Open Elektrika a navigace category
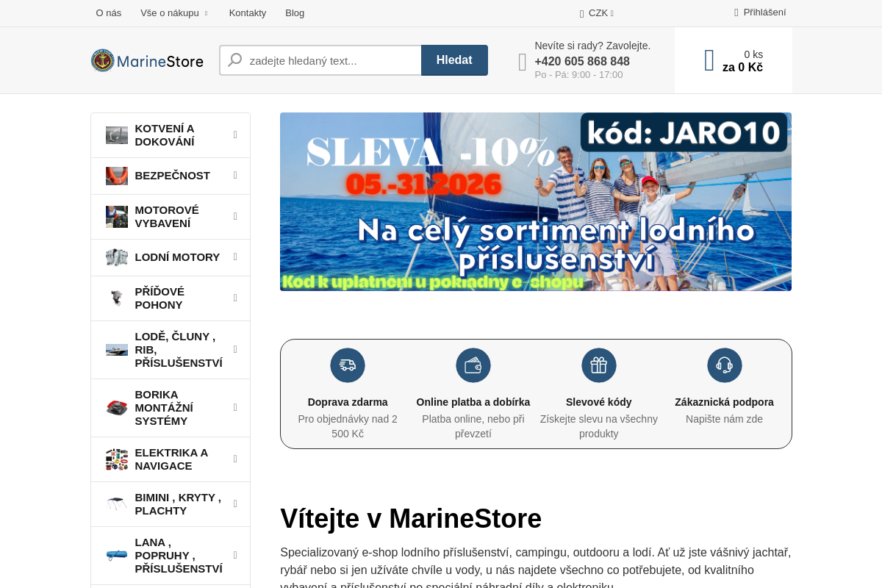The image size is (882, 588). [x=171, y=459]
